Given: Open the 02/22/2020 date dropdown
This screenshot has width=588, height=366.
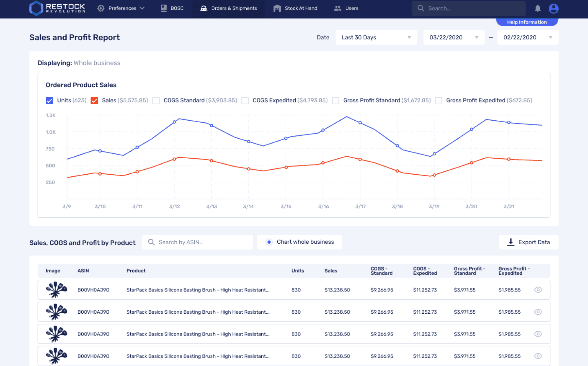Looking at the screenshot, I should tap(528, 37).
